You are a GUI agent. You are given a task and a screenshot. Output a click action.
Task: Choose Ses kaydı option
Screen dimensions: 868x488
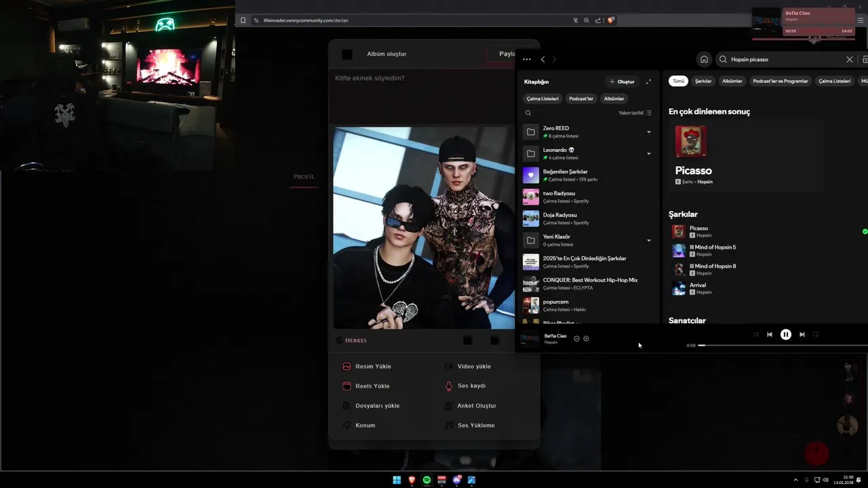pyautogui.click(x=465, y=386)
